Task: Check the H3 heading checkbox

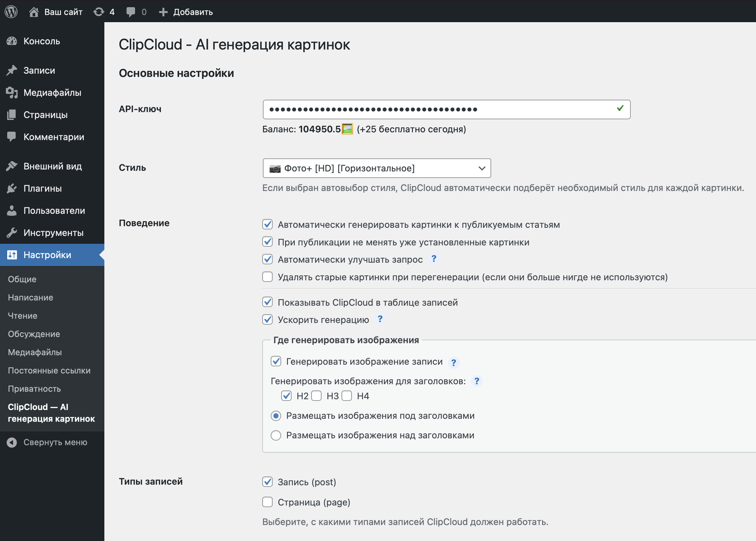Action: point(316,396)
